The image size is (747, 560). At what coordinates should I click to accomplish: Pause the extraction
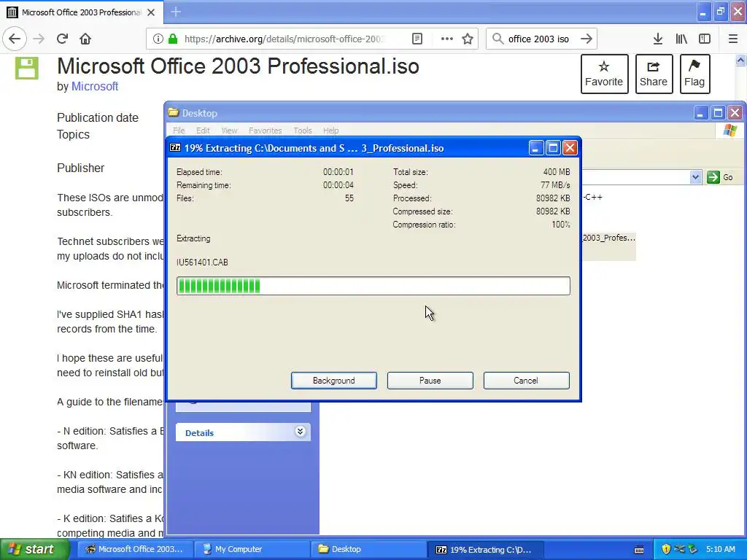430,381
